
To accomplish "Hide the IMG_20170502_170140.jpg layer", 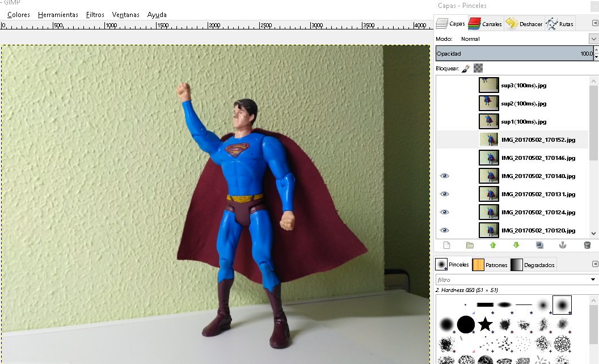I will pos(444,176).
